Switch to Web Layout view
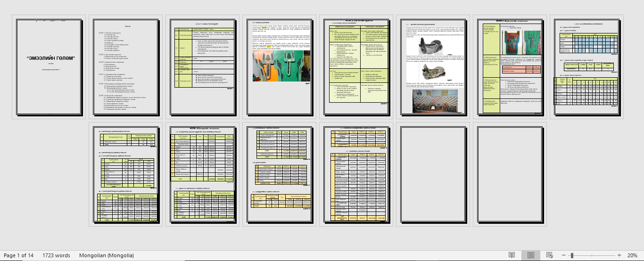Screen dimensions: 644x261 [549, 255]
